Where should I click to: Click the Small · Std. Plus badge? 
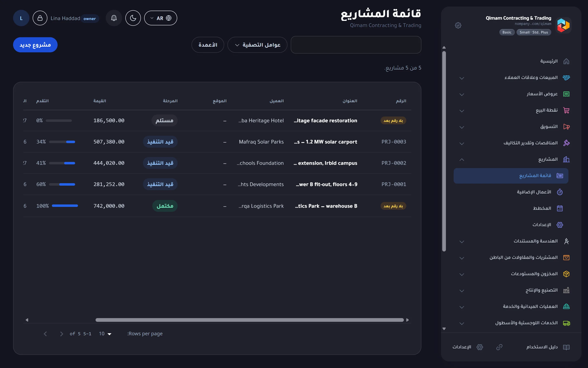[534, 32]
